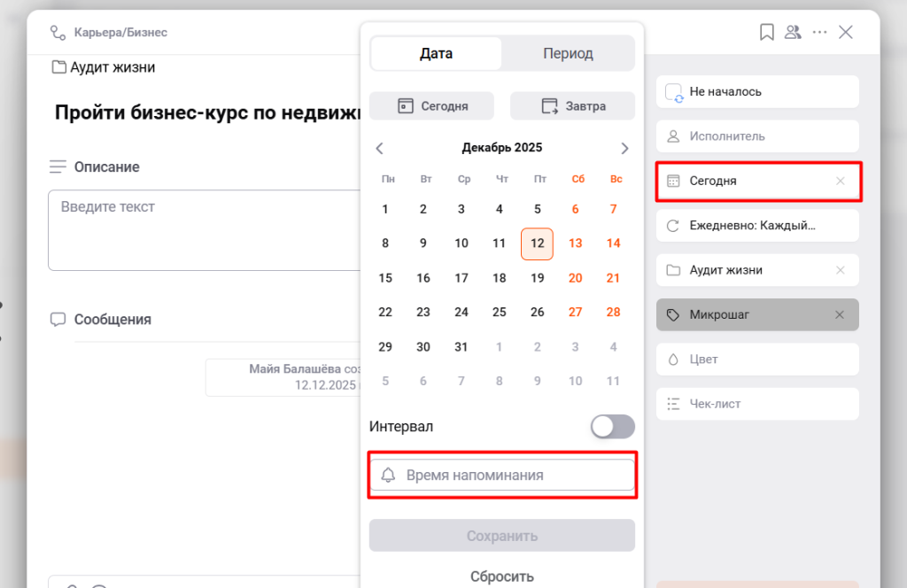The height and width of the screenshot is (588, 907).
Task: Toggle the Не началось status checkbox
Action: pyautogui.click(x=674, y=92)
